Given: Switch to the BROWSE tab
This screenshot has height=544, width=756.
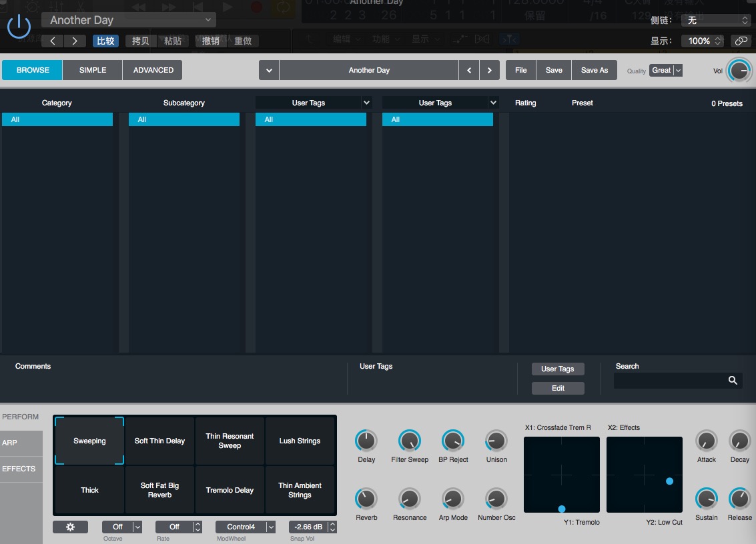Looking at the screenshot, I should (x=32, y=70).
